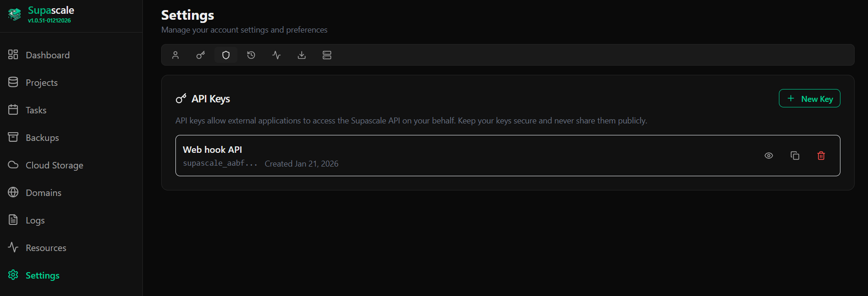Delete the Web hook API key
This screenshot has width=868, height=296.
pyautogui.click(x=821, y=156)
